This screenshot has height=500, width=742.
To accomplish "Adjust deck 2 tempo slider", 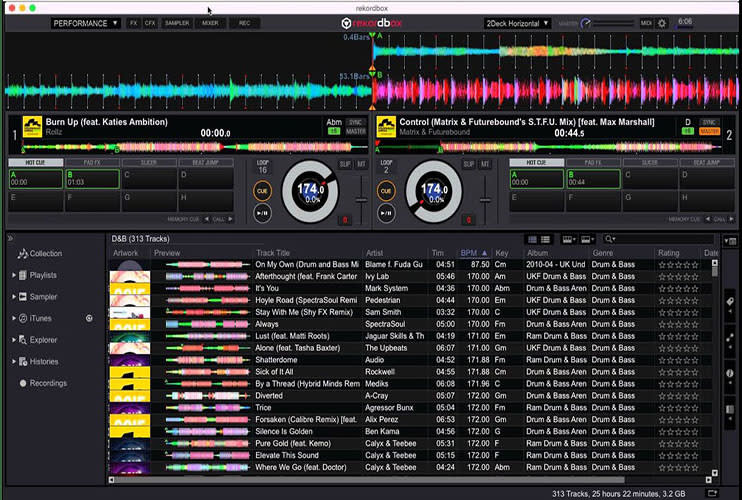I will (x=485, y=200).
